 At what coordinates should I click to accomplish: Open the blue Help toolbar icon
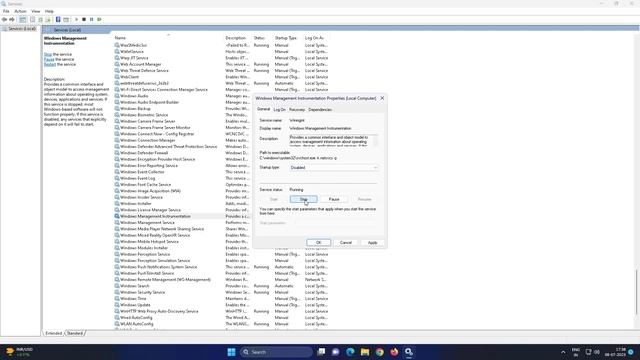tap(58, 20)
